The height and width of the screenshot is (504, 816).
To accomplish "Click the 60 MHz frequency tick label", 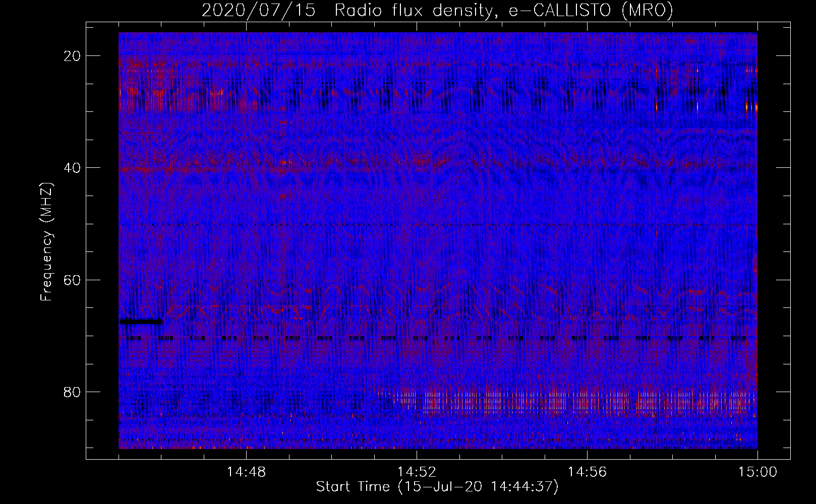I will pyautogui.click(x=72, y=280).
